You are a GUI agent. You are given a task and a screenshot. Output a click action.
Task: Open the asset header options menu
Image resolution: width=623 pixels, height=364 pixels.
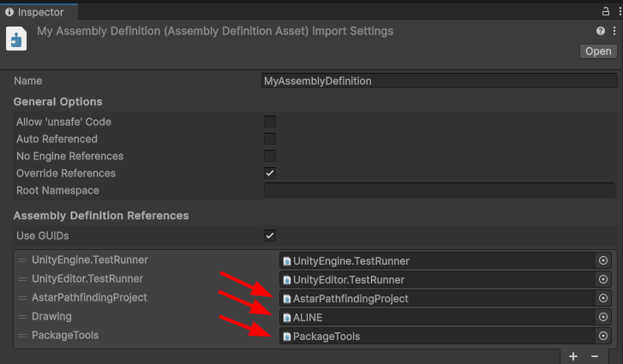[614, 31]
